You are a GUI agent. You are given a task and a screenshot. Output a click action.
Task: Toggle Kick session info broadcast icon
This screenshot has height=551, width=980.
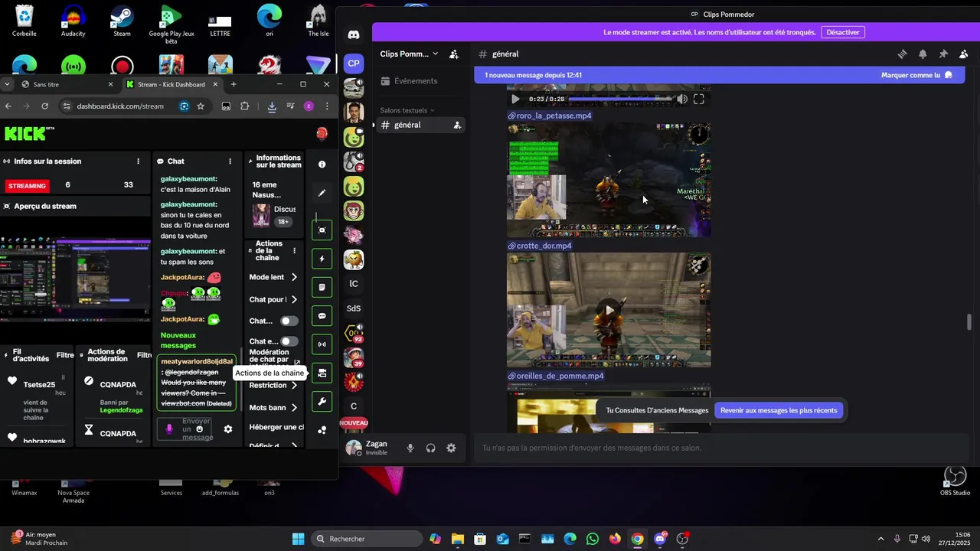pos(322,344)
